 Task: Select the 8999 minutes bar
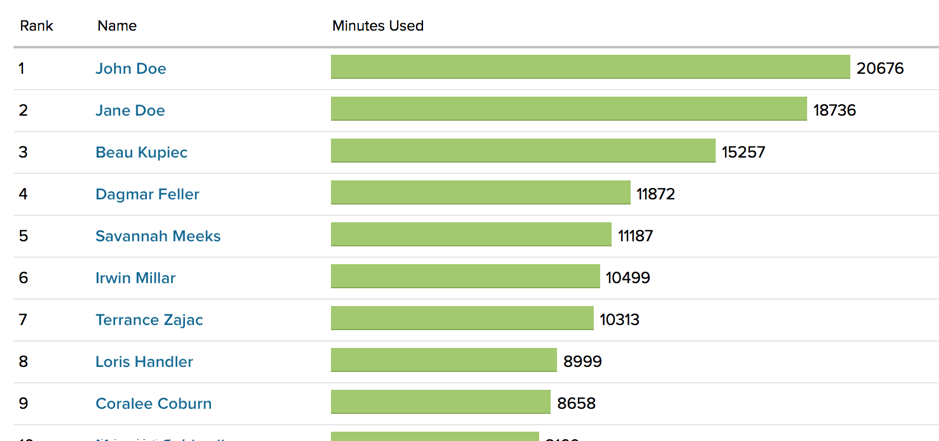[x=443, y=361]
